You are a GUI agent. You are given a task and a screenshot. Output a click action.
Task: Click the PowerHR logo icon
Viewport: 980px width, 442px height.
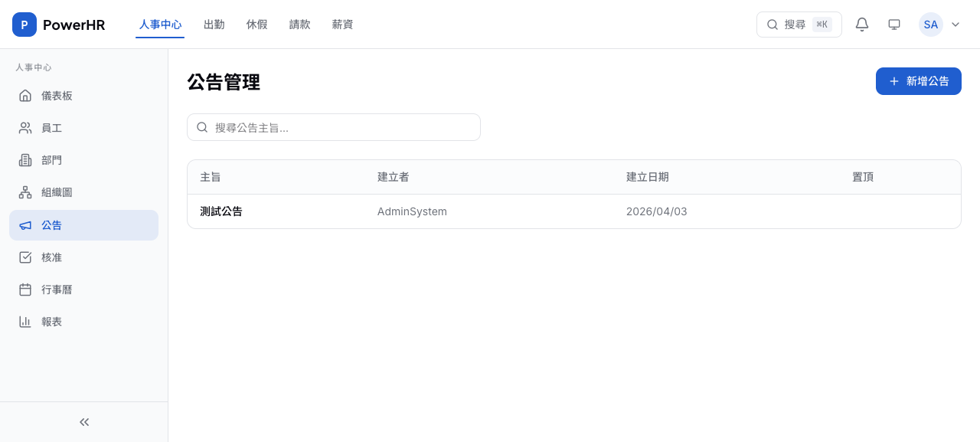tap(24, 25)
